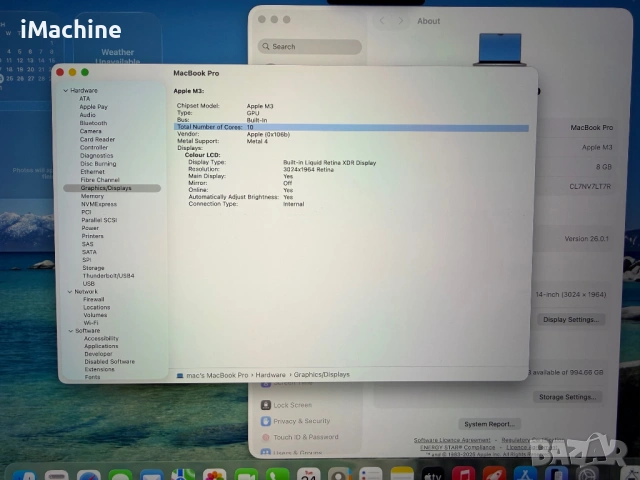Select Wi-Fi under Network
Screen dimensions: 640x480
pos(91,323)
